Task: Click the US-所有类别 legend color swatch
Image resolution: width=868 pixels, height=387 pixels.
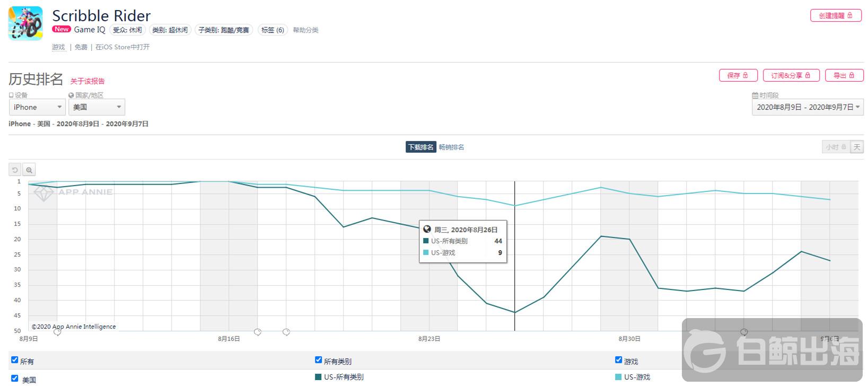Action: (x=318, y=377)
